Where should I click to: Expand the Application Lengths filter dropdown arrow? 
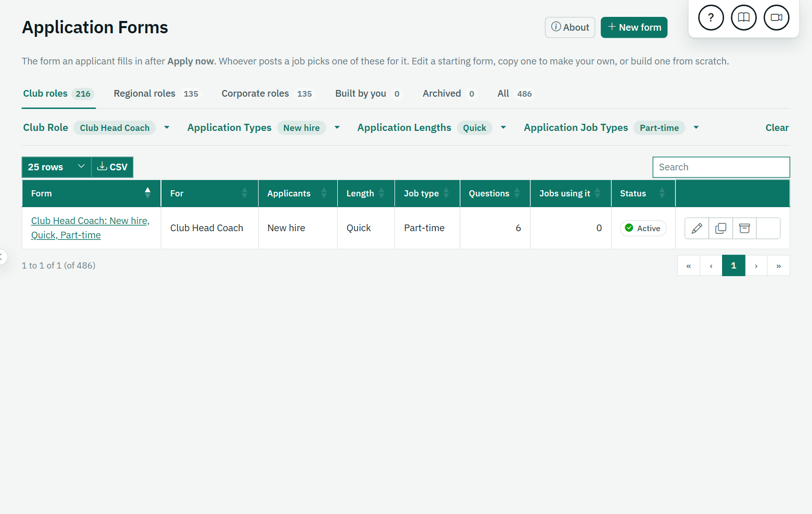pos(503,128)
